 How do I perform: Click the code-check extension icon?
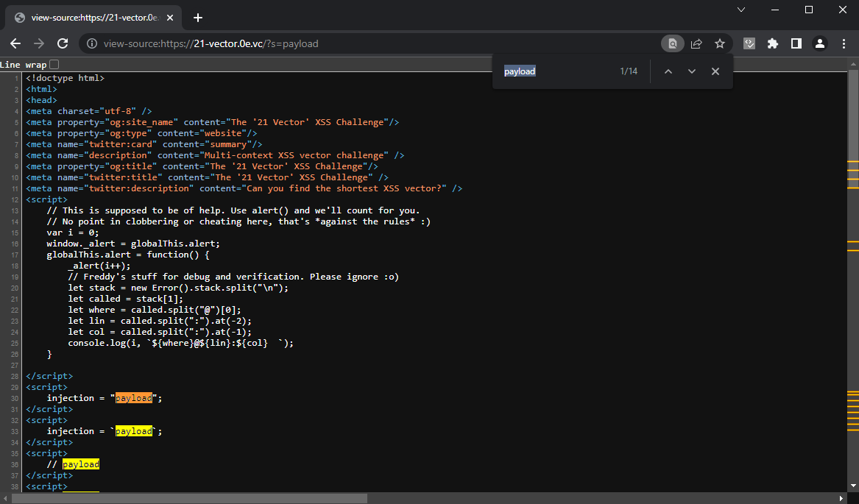tap(749, 43)
